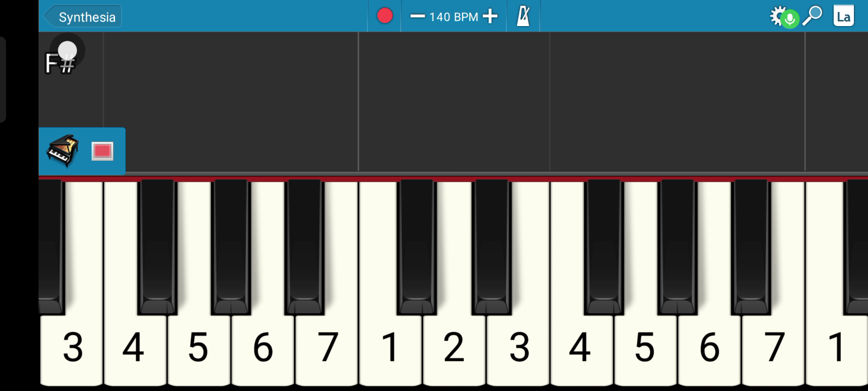Switch key labels using the La icon
The width and height of the screenshot is (868, 391).
pyautogui.click(x=844, y=16)
